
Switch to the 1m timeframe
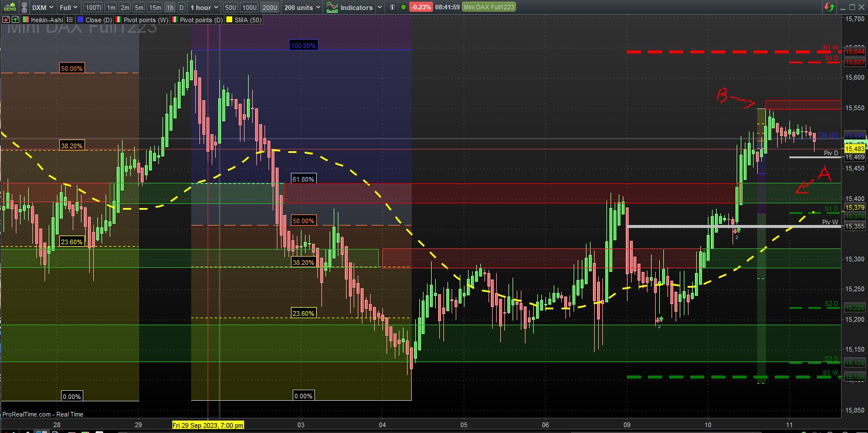coord(110,8)
